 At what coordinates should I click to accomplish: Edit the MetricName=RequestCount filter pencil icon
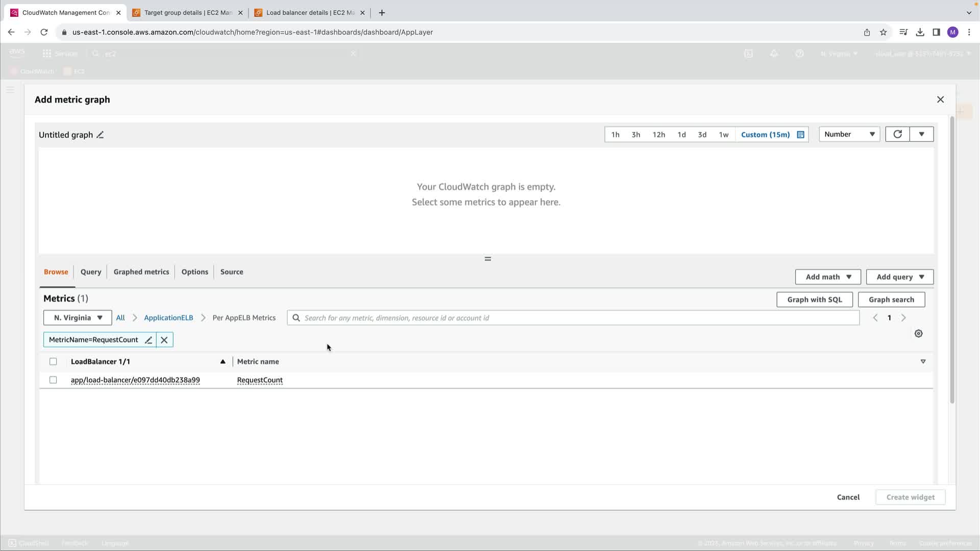click(149, 340)
